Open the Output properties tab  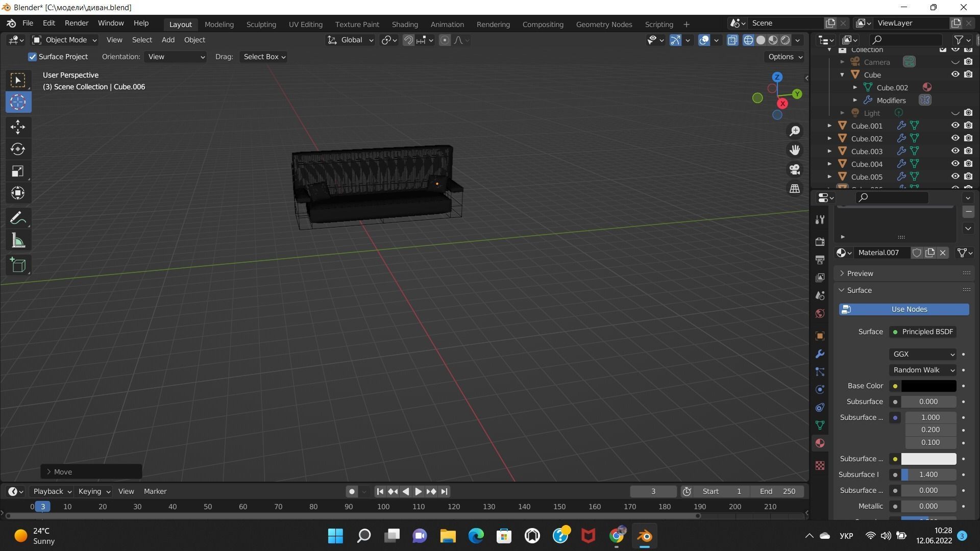pyautogui.click(x=820, y=260)
